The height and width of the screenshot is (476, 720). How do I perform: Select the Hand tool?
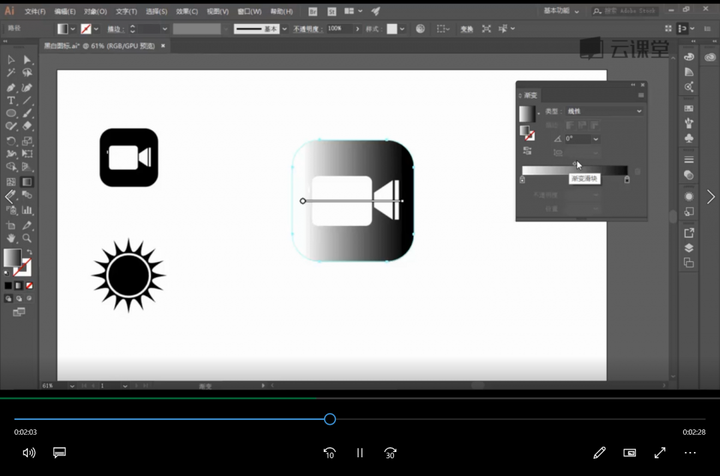[x=11, y=238]
